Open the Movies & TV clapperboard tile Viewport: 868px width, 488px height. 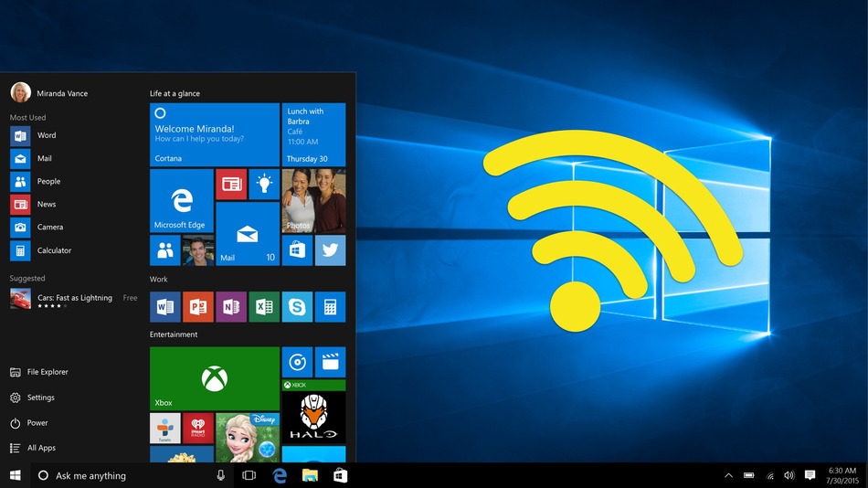(x=331, y=362)
